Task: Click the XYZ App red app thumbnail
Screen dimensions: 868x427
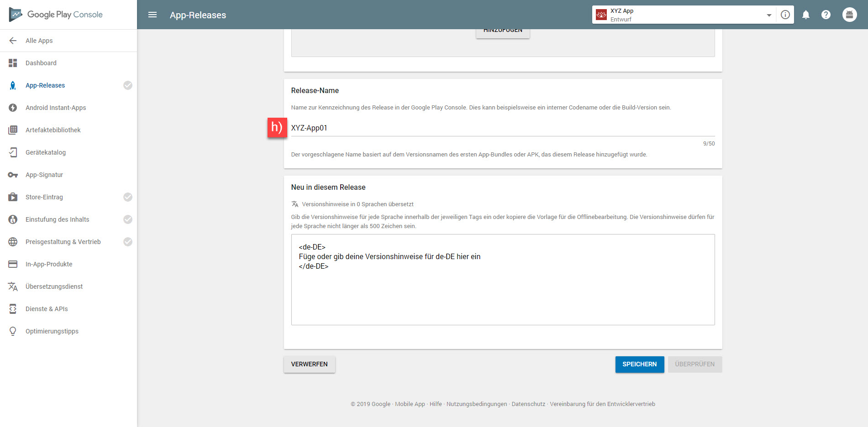Action: (601, 15)
